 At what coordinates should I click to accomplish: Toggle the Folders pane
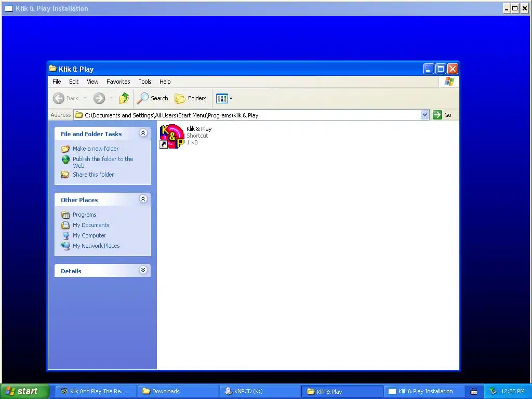190,98
